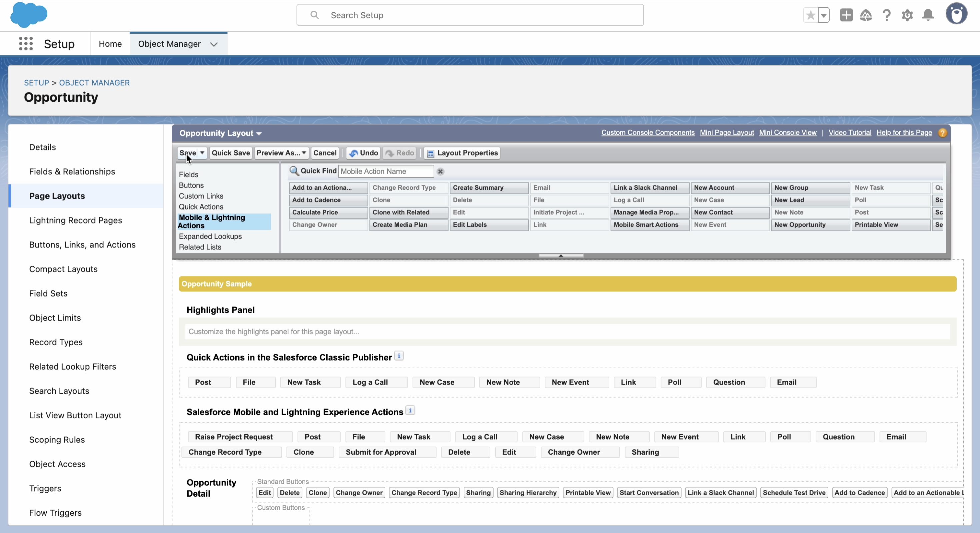Open the setup gear icon
This screenshot has width=980, height=533.
[907, 15]
